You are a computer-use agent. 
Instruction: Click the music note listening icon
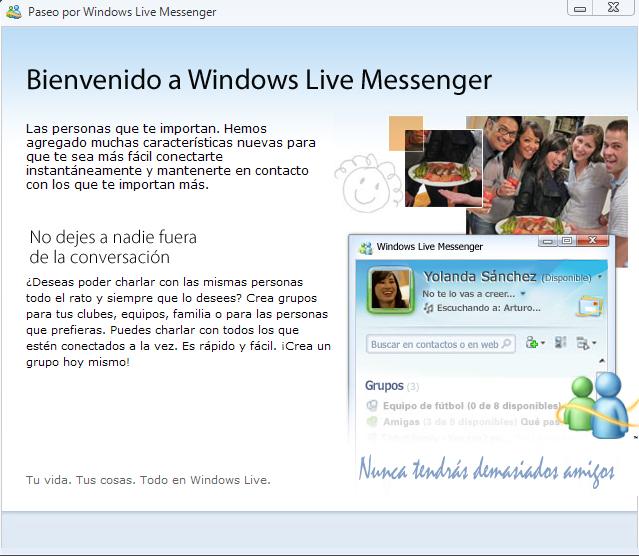428,307
